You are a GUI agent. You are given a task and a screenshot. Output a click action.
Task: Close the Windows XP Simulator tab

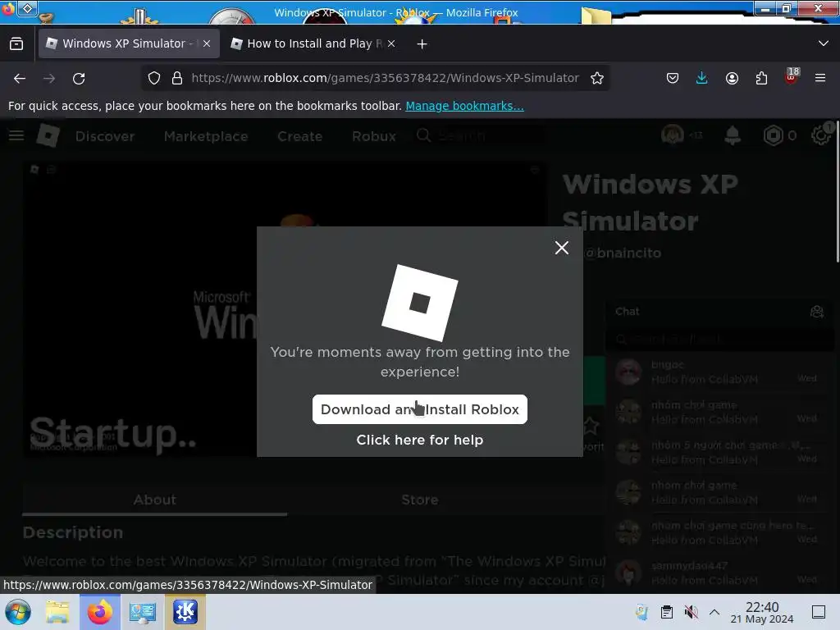coord(207,43)
